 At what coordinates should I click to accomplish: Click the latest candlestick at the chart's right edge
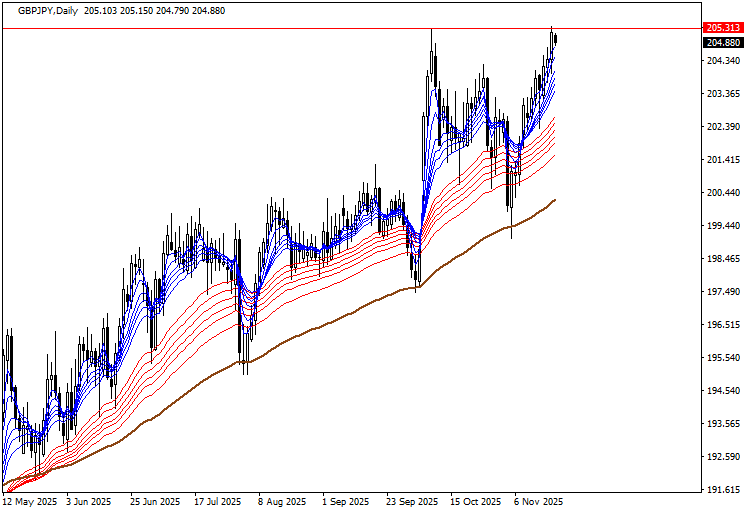pyautogui.click(x=555, y=40)
